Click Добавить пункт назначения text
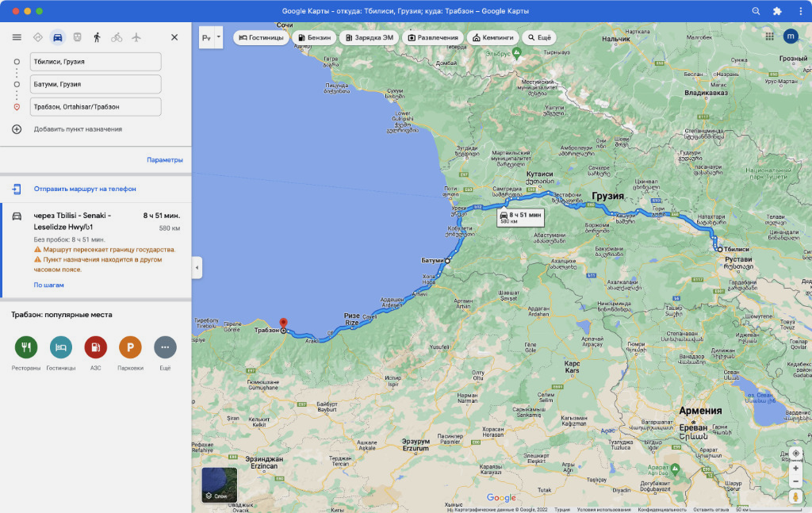The height and width of the screenshot is (513, 812). click(x=78, y=129)
